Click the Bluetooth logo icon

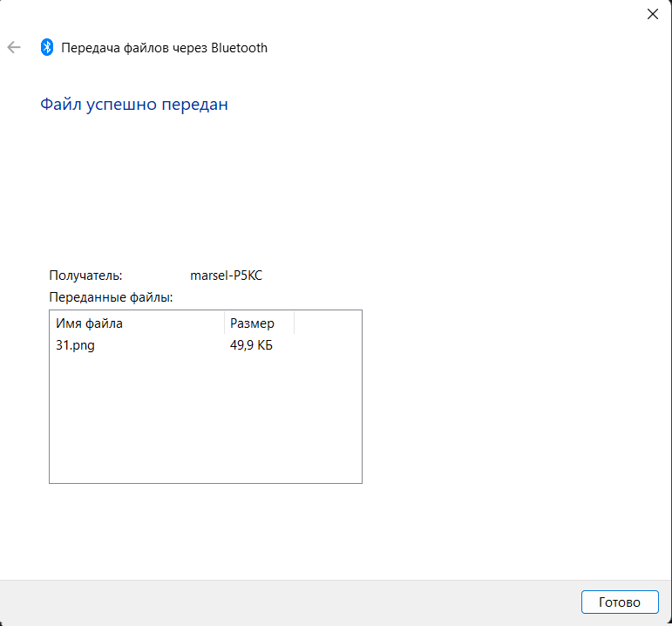[x=47, y=48]
